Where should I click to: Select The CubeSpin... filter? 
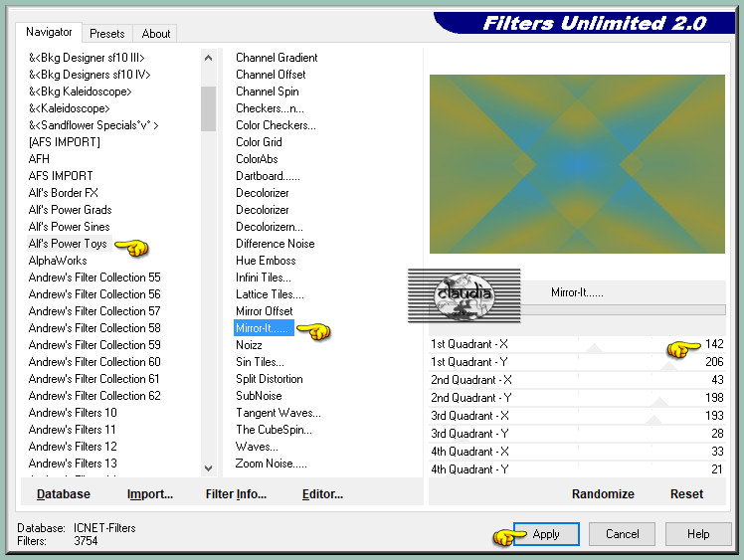pos(275,430)
